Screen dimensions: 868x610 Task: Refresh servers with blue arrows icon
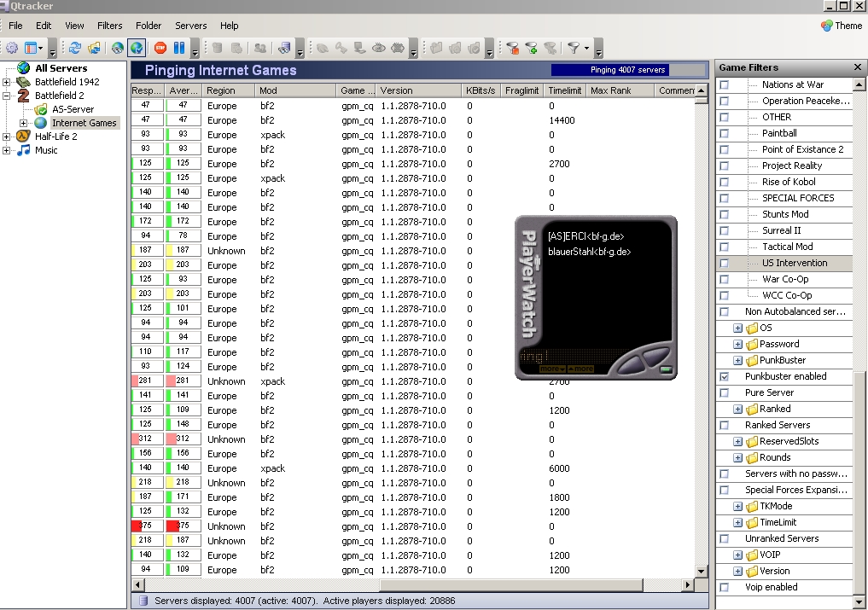point(75,48)
